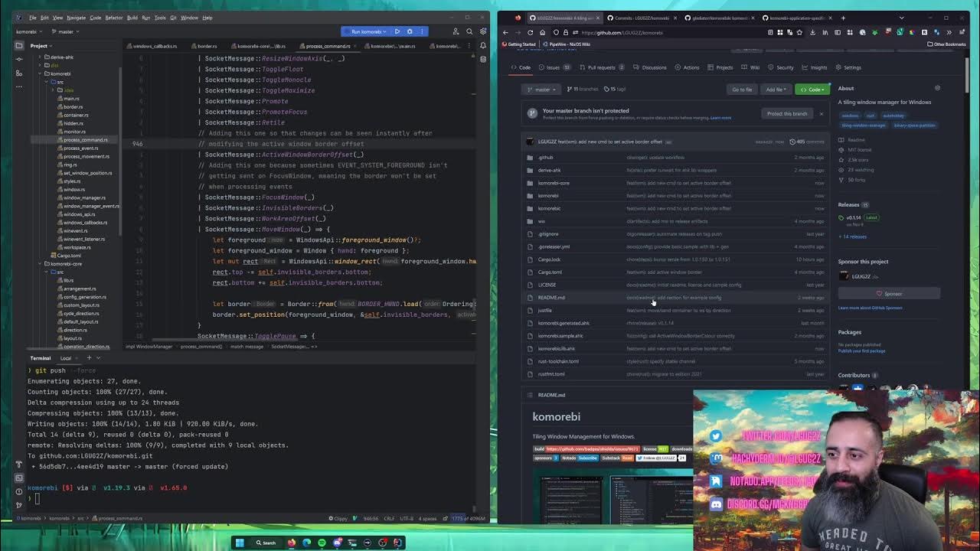Open README.md in the GitHub file list
The height and width of the screenshot is (551, 980).
[551, 298]
